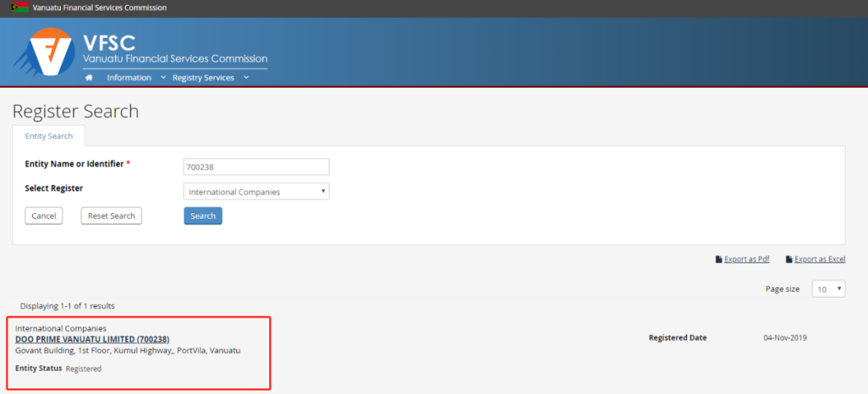Open the Information menu

point(129,77)
